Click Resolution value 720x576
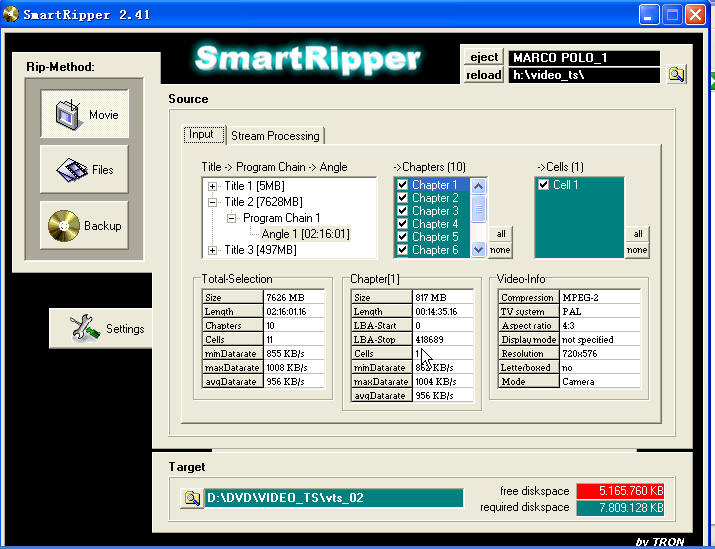 [600, 353]
